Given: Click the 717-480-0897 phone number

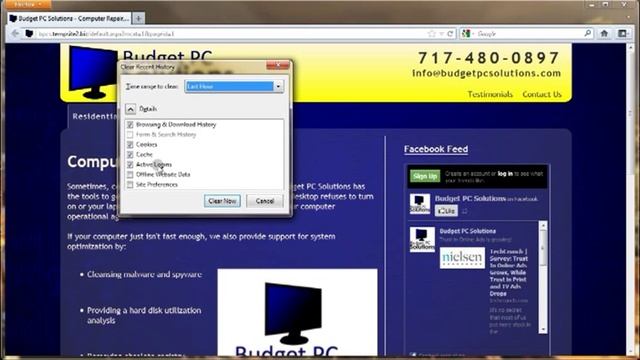Looking at the screenshot, I should point(489,58).
